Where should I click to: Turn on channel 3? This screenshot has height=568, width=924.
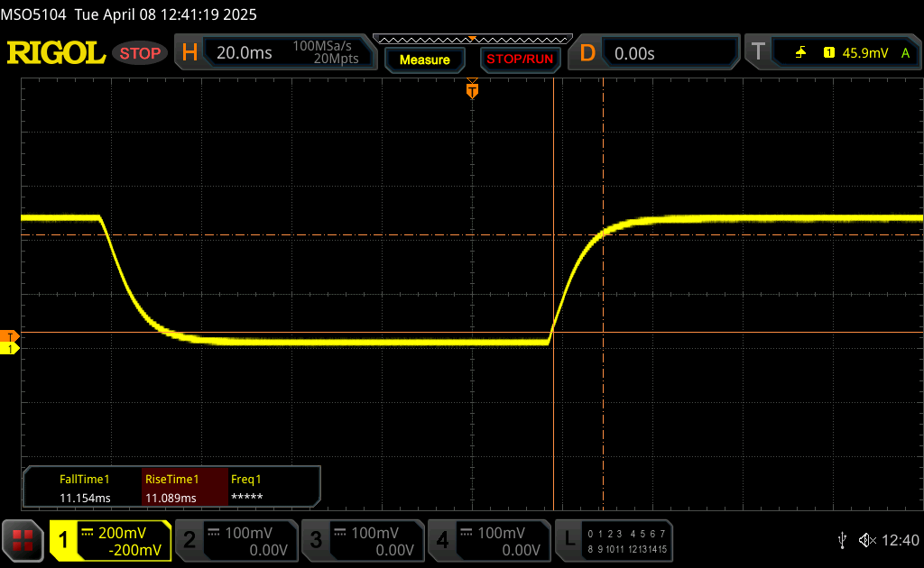tap(362, 540)
